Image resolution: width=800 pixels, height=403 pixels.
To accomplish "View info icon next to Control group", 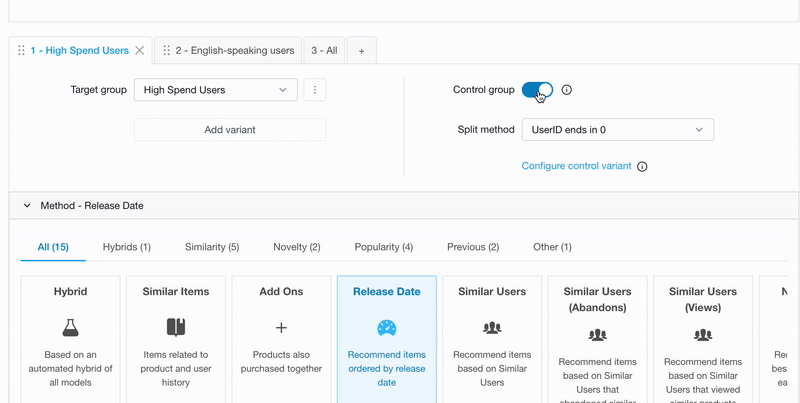I will click(566, 90).
